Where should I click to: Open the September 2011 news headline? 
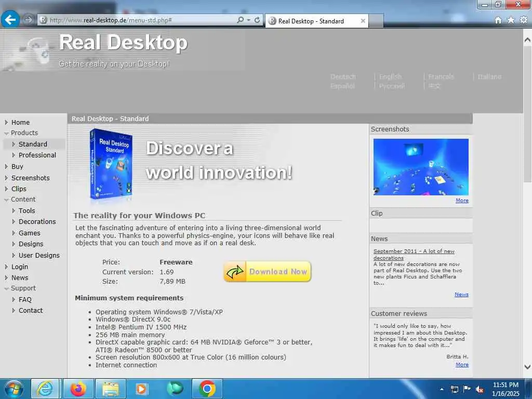coord(414,255)
